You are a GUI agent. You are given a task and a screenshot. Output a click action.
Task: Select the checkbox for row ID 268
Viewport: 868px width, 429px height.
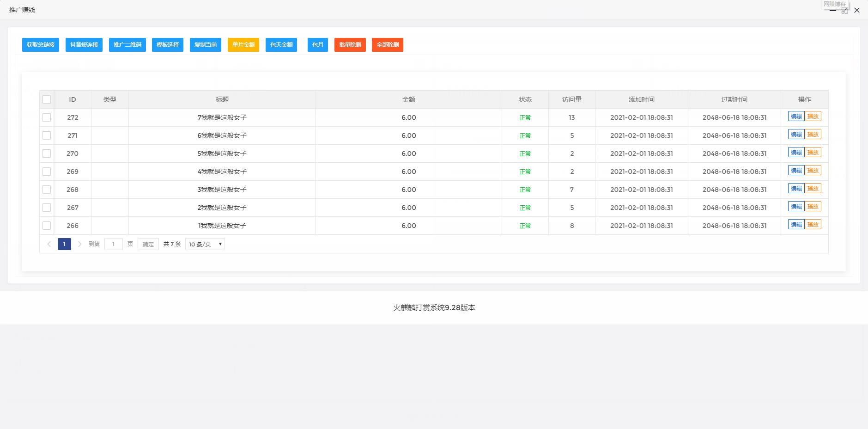click(x=47, y=190)
